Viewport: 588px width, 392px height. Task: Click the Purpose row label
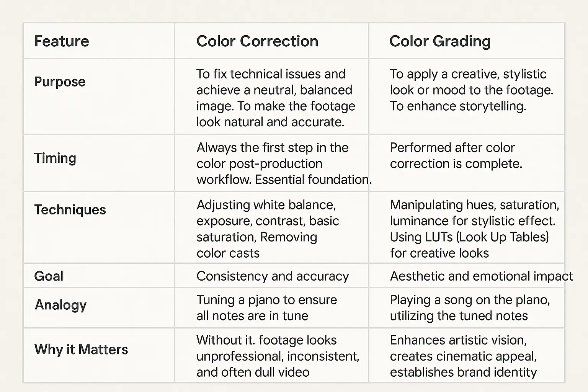60,82
